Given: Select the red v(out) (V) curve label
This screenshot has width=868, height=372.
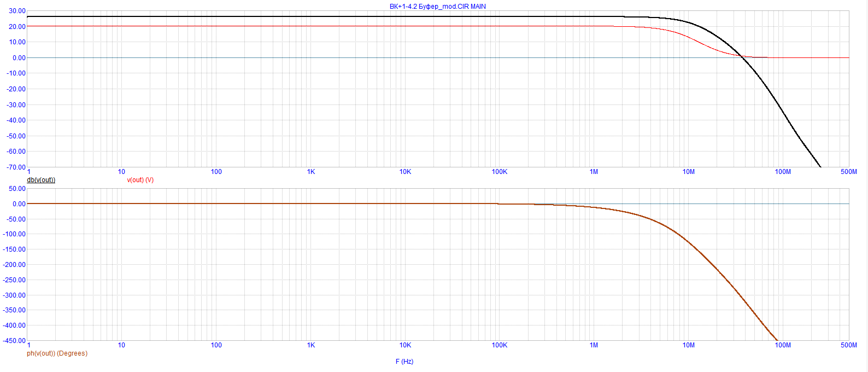Looking at the screenshot, I should pyautogui.click(x=140, y=180).
